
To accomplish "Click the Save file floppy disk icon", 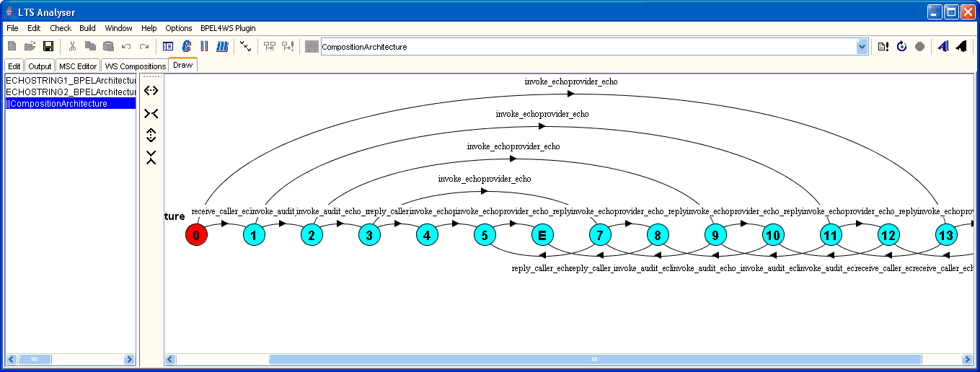I will pos(48,47).
